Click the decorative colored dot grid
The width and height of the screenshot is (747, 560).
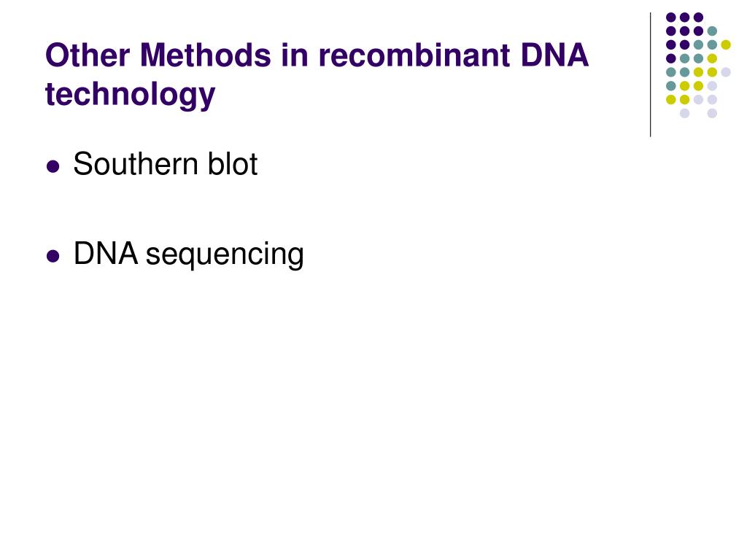[698, 65]
